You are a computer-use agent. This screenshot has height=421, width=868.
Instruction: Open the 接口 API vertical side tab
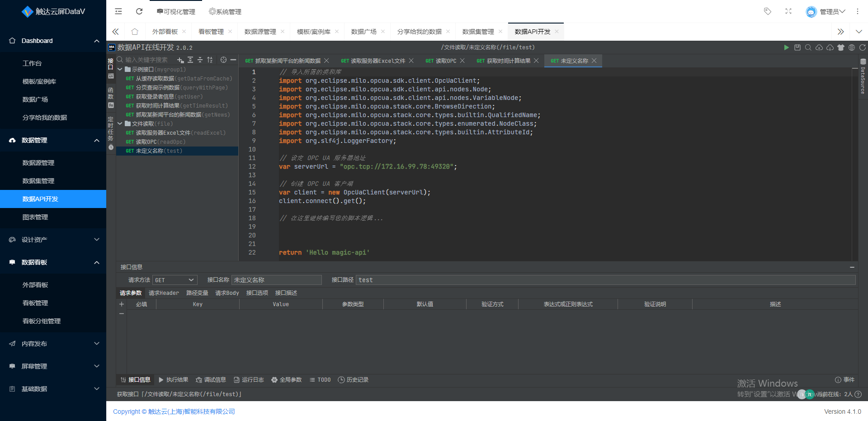(111, 68)
